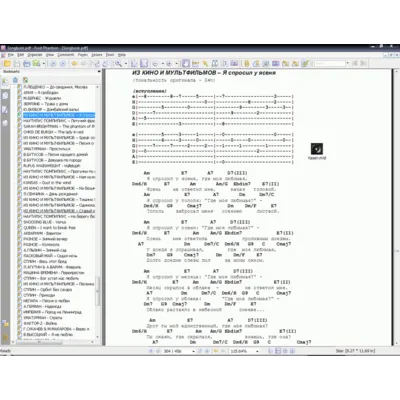Open the zoom percentage dropdown
The image size is (400, 400).
click(x=257, y=351)
